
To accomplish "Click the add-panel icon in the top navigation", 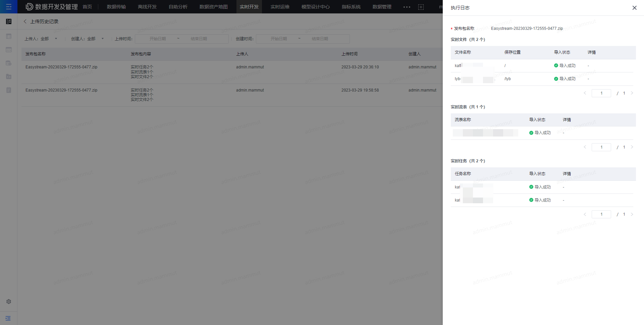I will (421, 7).
